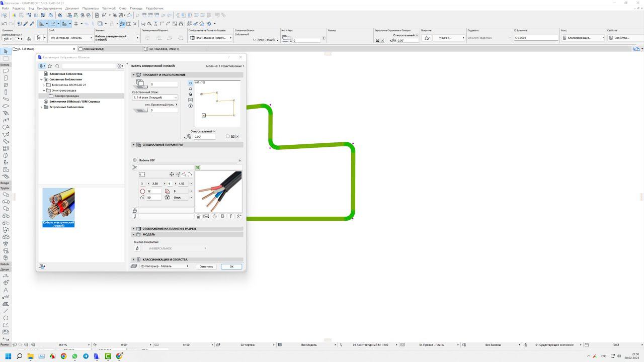
Task: Select the Вложенная Библиотека tree item
Action: [66, 74]
